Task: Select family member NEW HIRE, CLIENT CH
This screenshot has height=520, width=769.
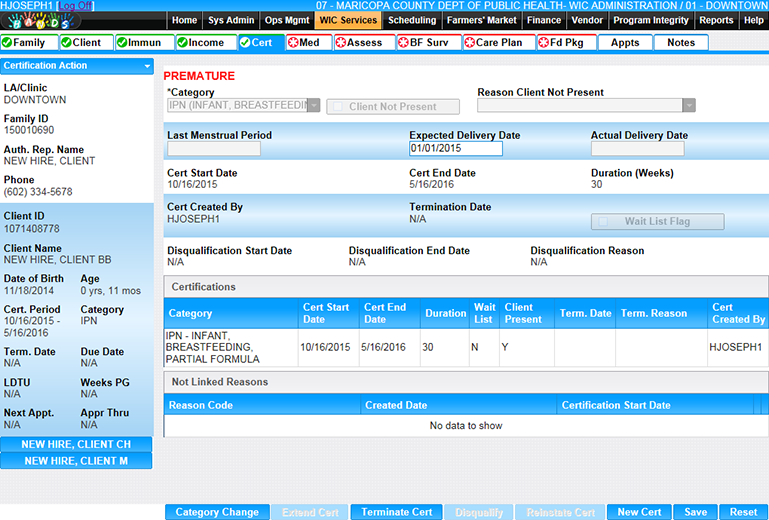Action: (x=77, y=444)
